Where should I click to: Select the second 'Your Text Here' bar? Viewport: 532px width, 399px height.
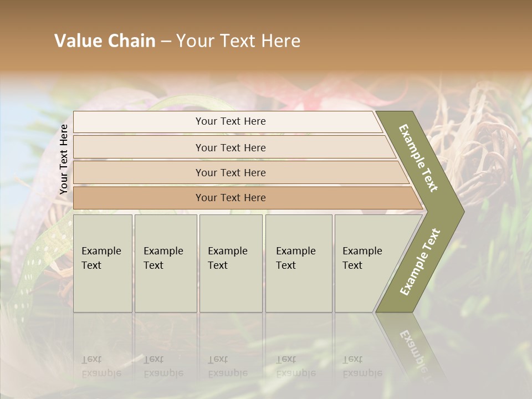point(230,147)
